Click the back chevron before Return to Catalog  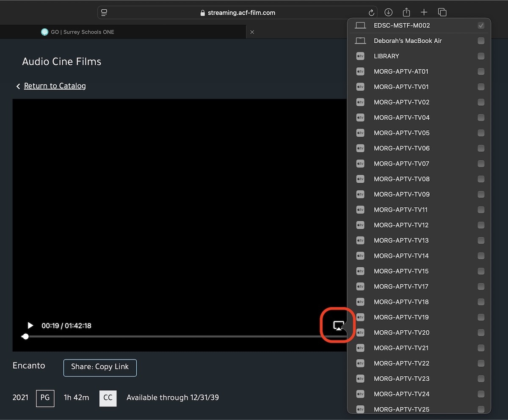coord(18,86)
